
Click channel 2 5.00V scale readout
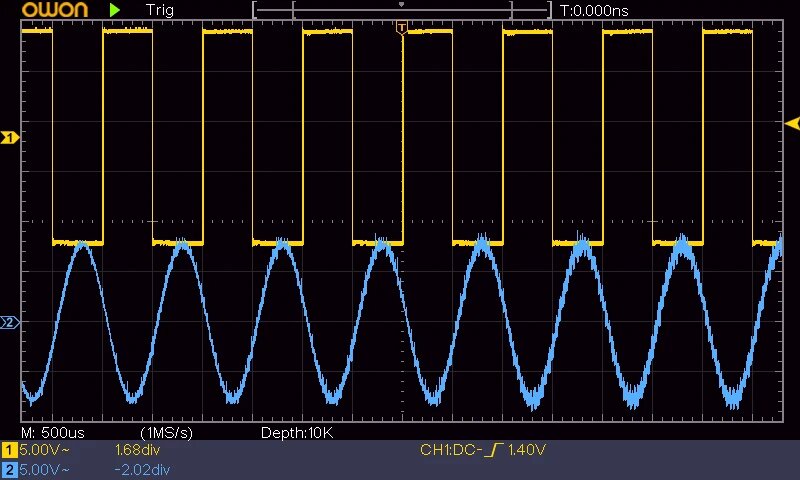pos(44,469)
